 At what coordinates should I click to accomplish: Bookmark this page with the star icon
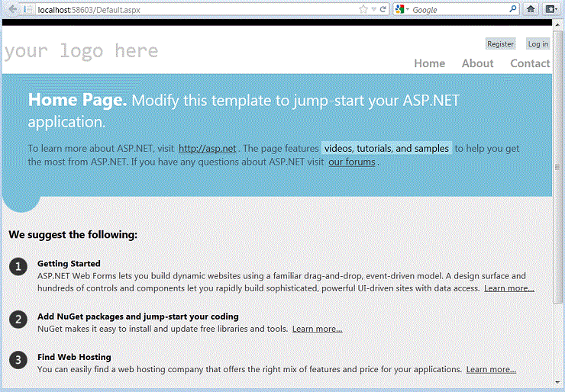point(363,9)
